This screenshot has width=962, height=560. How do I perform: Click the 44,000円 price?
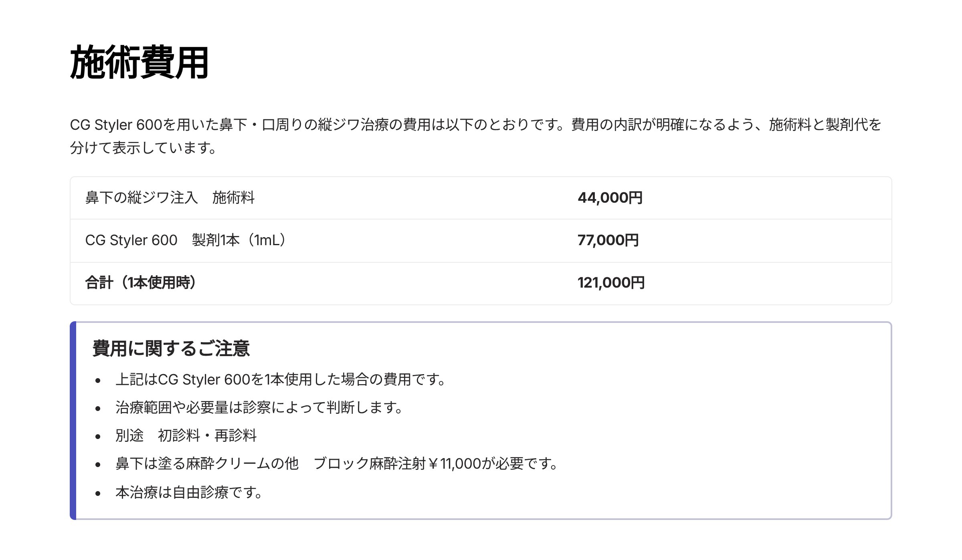[610, 197]
